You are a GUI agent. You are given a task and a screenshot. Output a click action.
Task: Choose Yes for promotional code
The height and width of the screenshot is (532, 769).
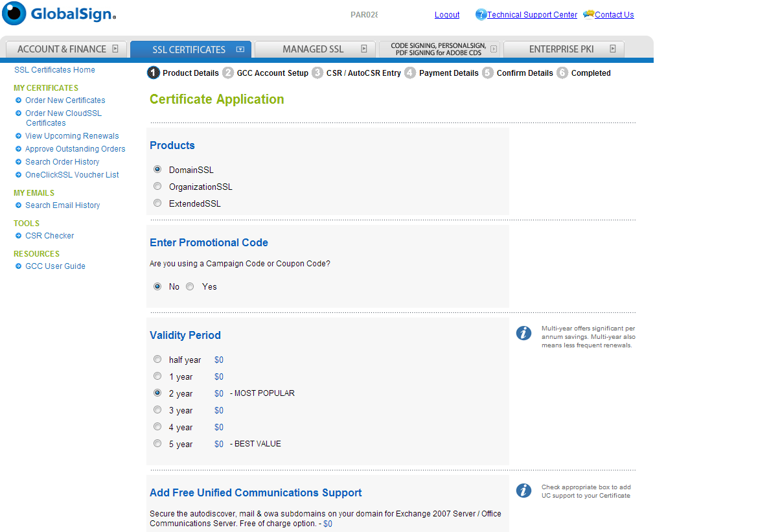[x=190, y=286]
